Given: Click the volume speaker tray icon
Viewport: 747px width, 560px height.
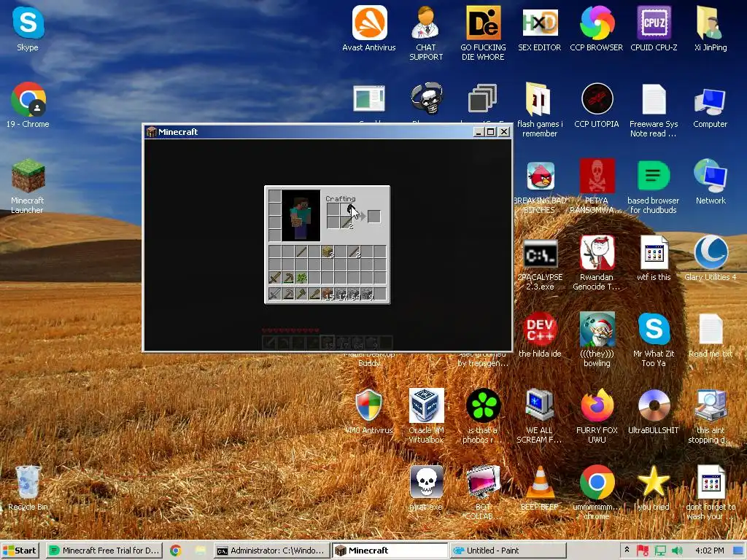Looking at the screenshot, I should point(677,551).
